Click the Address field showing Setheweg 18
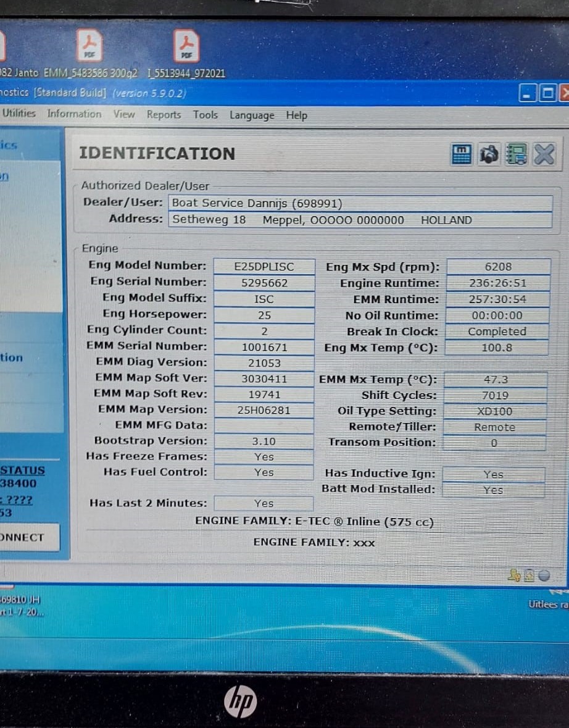The image size is (569, 728). point(360,220)
